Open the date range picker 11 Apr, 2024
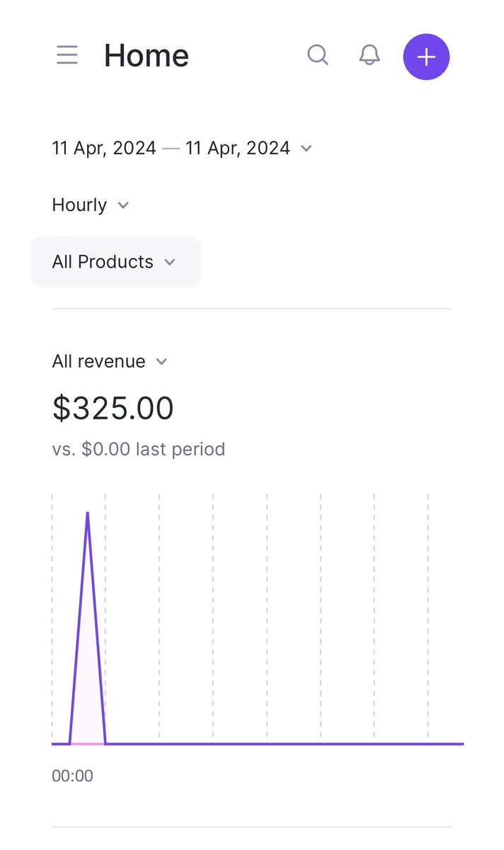 tap(182, 148)
